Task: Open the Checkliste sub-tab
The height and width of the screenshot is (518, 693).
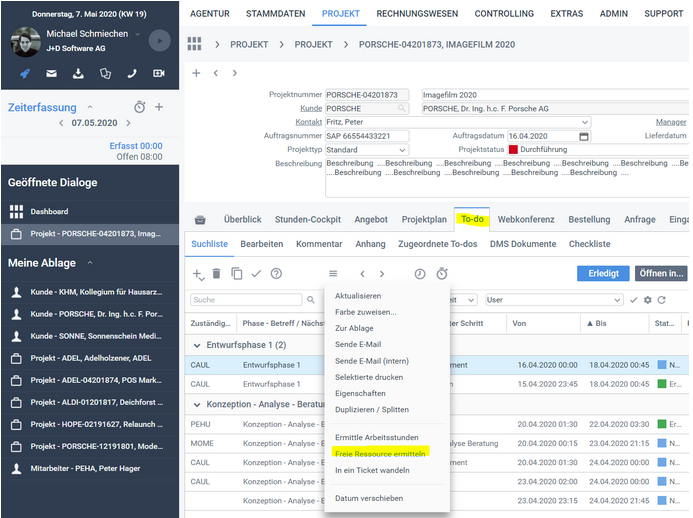Action: coord(589,244)
